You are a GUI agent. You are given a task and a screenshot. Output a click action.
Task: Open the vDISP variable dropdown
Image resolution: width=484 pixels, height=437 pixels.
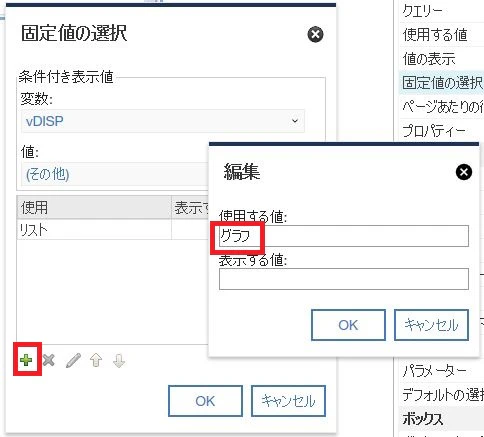tap(163, 121)
